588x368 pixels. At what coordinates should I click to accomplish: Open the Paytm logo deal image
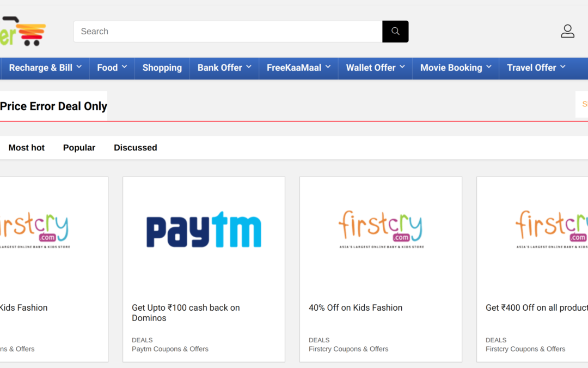(x=204, y=230)
